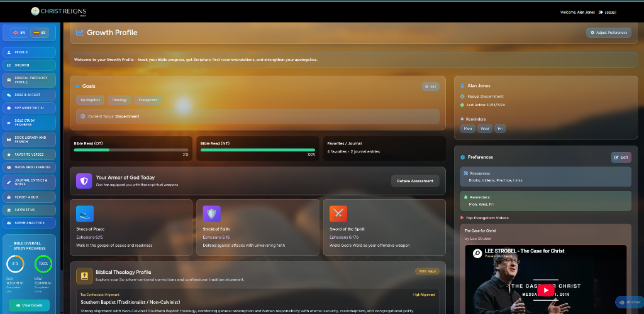This screenshot has width=644, height=314.
Task: Open Support Us in sidebar
Action: click(x=29, y=210)
